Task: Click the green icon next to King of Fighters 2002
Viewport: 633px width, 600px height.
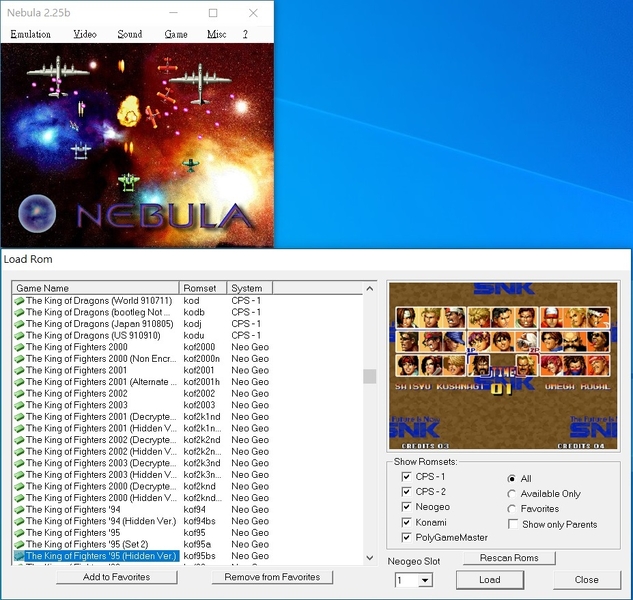Action: click(19, 394)
